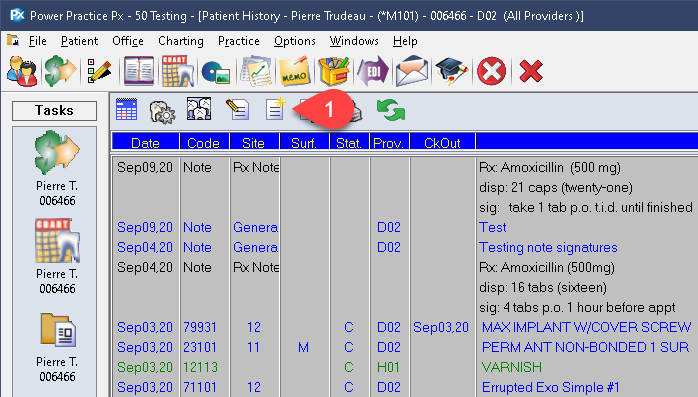This screenshot has width=698, height=397.
Task: Click the Date column header
Action: coord(146,142)
